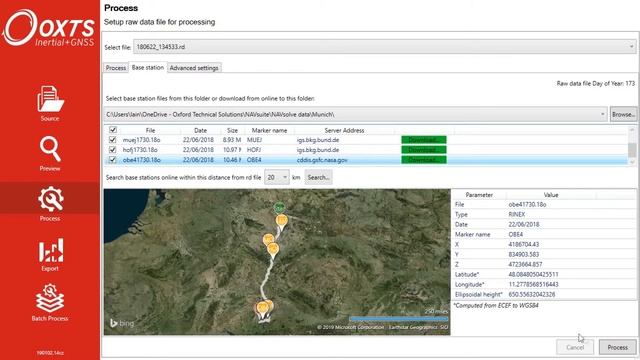Click the version number 190102.14xz in sidebar
This screenshot has width=640, height=360.
(x=50, y=353)
